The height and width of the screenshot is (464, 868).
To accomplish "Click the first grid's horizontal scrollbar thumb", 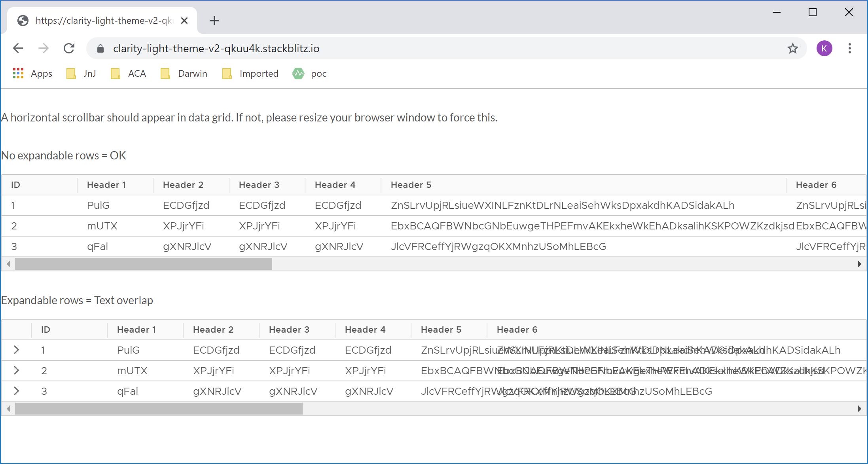I will (x=143, y=264).
